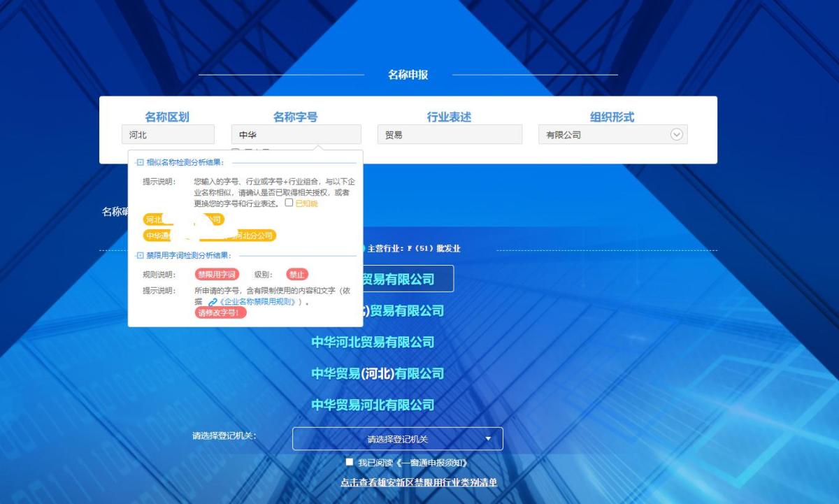
Task: Click the red 禁止 level badge
Action: tap(297, 275)
